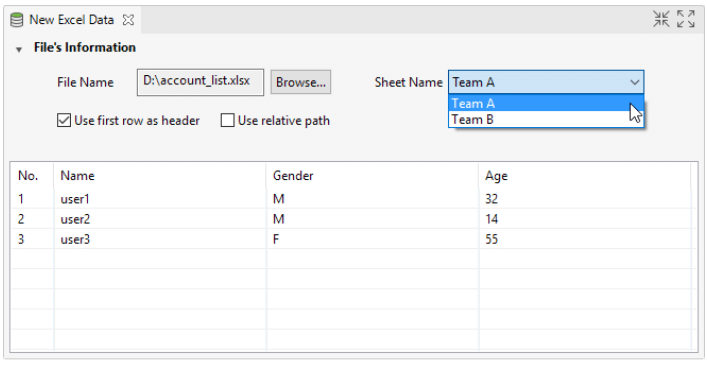
Task: Click row number 3 cell
Action: [32, 239]
